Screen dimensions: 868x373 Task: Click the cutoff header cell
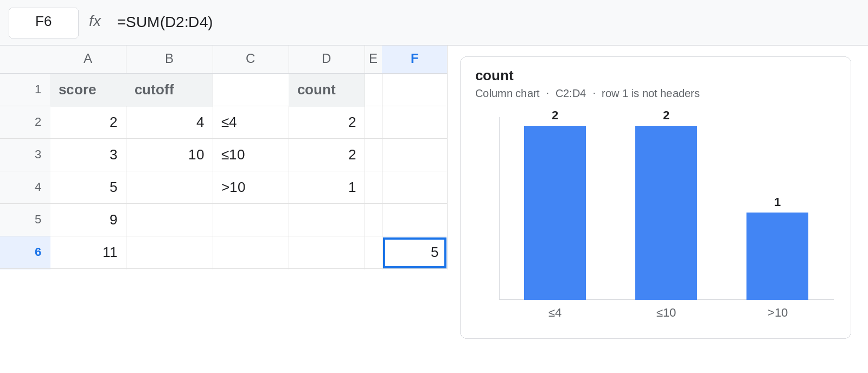point(169,89)
